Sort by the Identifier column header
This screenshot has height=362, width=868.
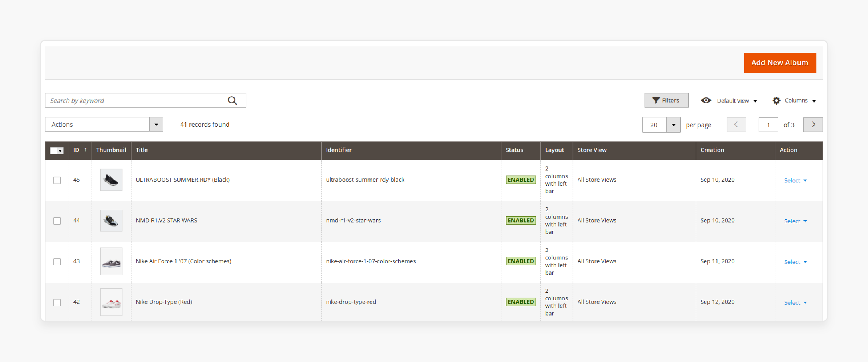coord(411,150)
